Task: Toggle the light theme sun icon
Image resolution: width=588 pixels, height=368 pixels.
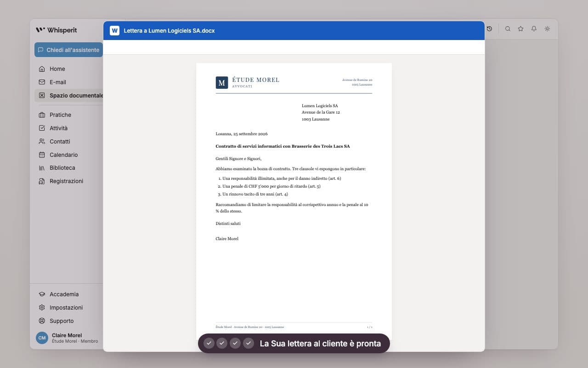Action: (x=547, y=29)
